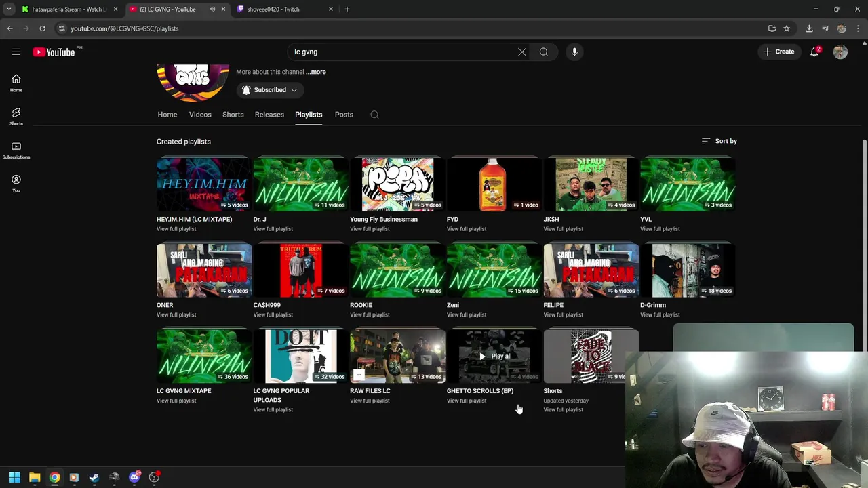Screen dimensions: 868x488
Task: Open File Explorer from the taskbar
Action: point(35,477)
